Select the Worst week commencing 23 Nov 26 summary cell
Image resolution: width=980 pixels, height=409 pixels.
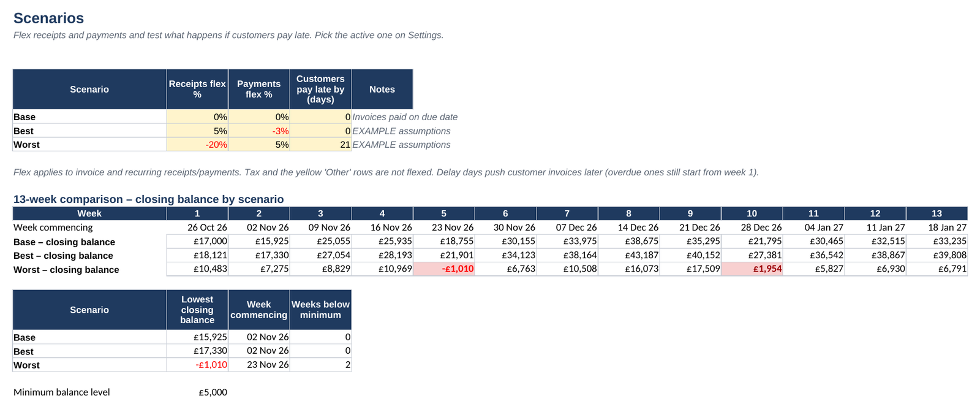point(259,364)
